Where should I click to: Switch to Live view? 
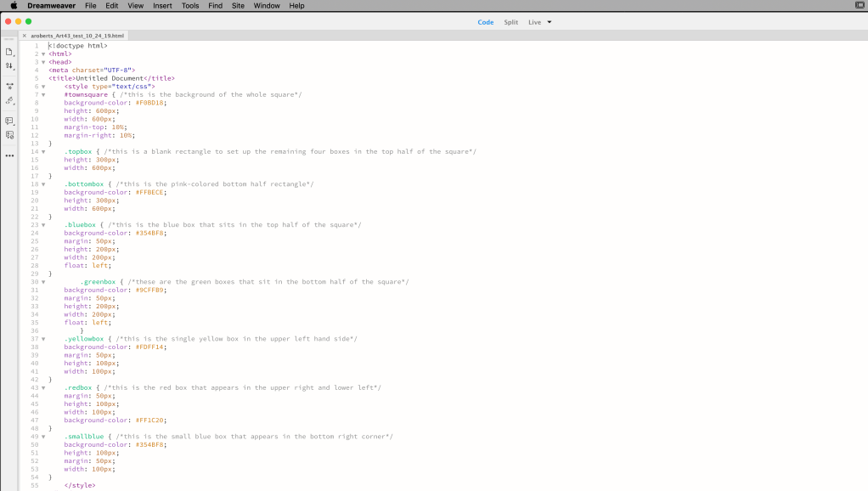[534, 22]
